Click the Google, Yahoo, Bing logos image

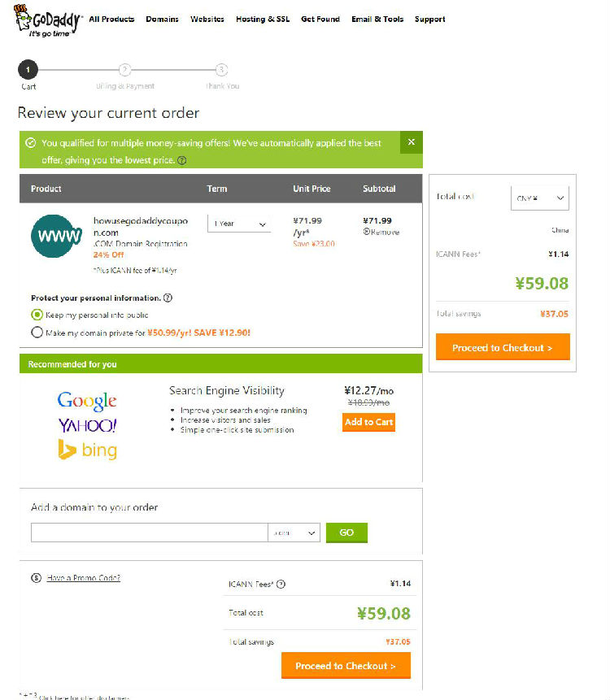point(87,424)
